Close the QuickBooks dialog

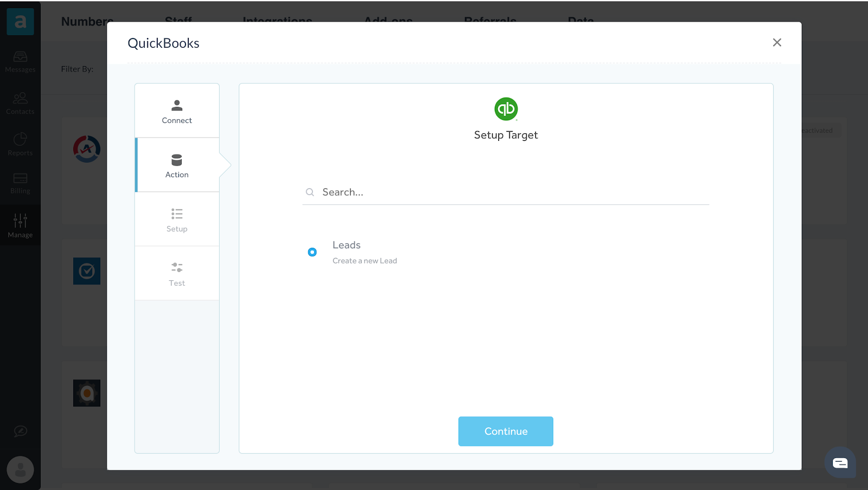point(777,42)
